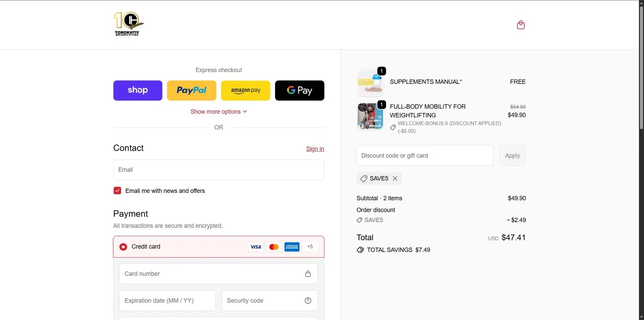Viewport: 644px width, 320px height.
Task: Focus the Expiration date field
Action: [x=167, y=301]
